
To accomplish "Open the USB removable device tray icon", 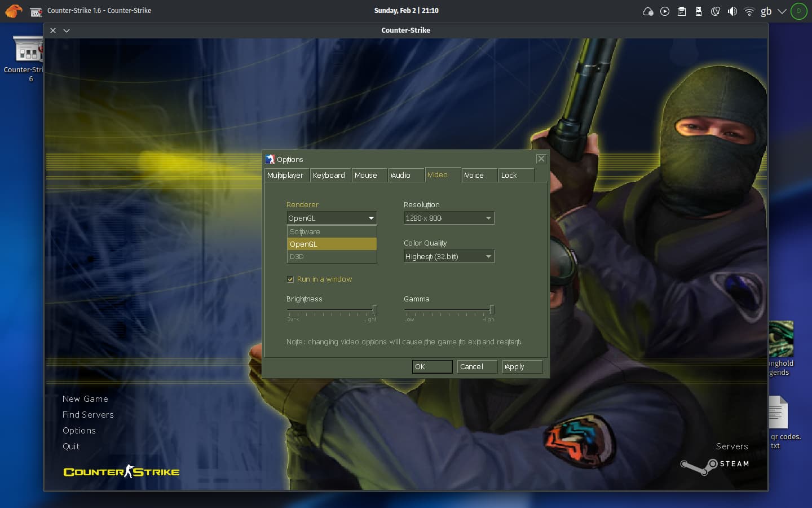I will click(699, 11).
